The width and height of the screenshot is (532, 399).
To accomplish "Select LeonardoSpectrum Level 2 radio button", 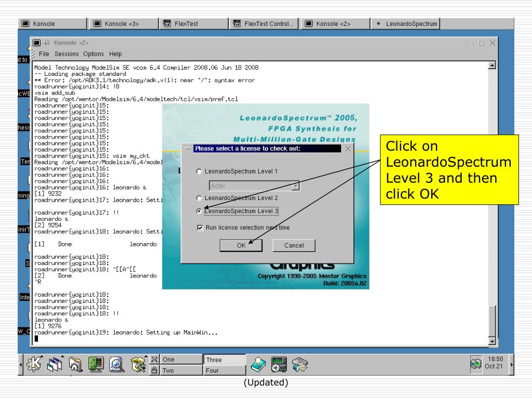I will 199,198.
